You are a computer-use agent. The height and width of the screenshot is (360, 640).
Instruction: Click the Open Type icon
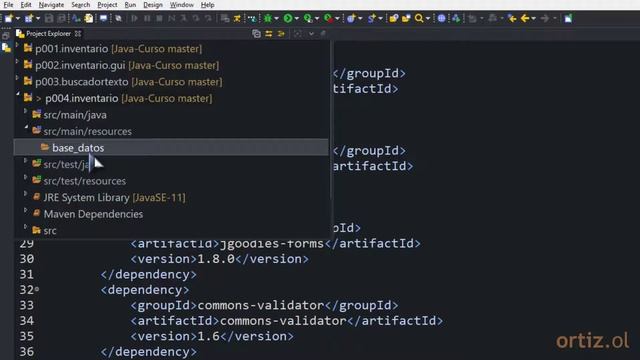coord(393,18)
